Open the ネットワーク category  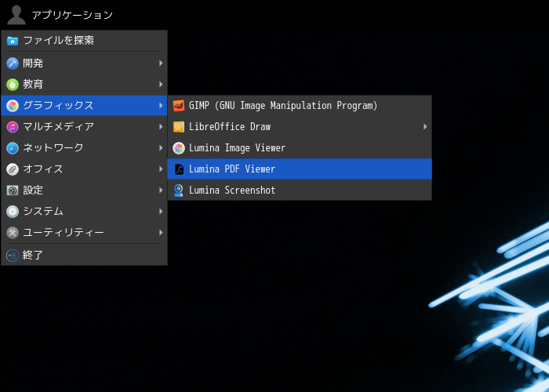coord(85,148)
